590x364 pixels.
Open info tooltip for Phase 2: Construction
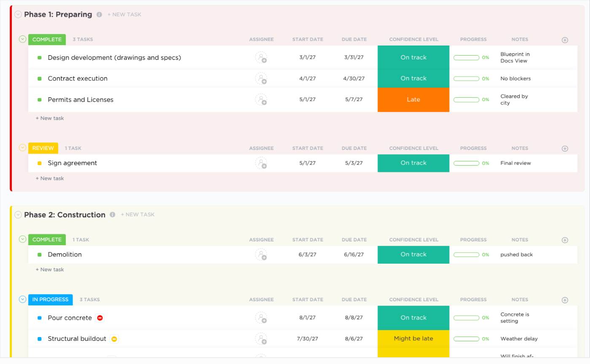click(112, 215)
